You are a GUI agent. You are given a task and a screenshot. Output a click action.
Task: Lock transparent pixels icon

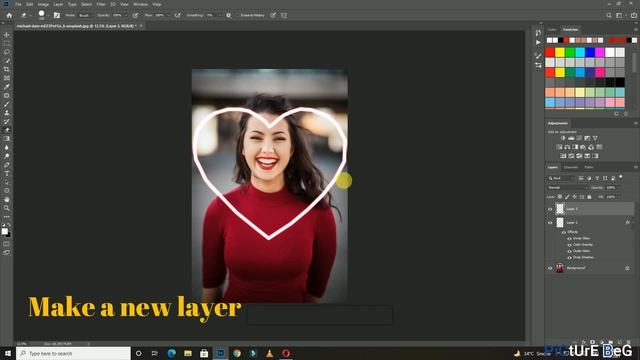pyautogui.click(x=560, y=197)
